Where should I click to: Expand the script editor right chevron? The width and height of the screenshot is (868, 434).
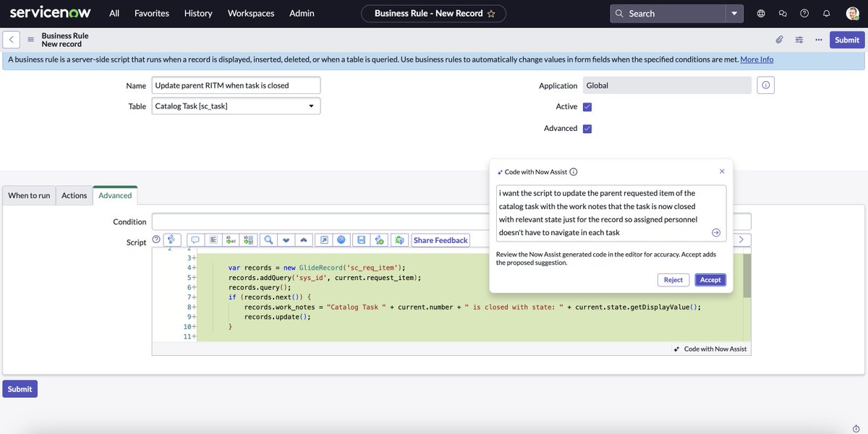pos(741,240)
